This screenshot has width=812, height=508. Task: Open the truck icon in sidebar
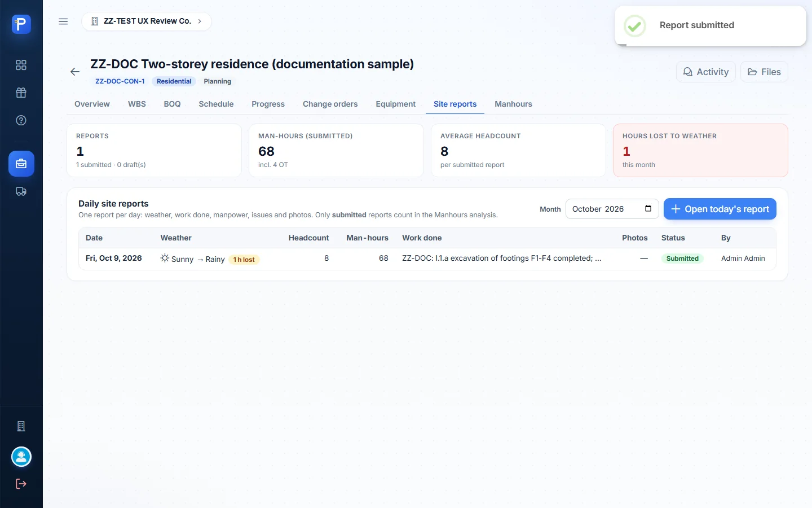click(21, 192)
